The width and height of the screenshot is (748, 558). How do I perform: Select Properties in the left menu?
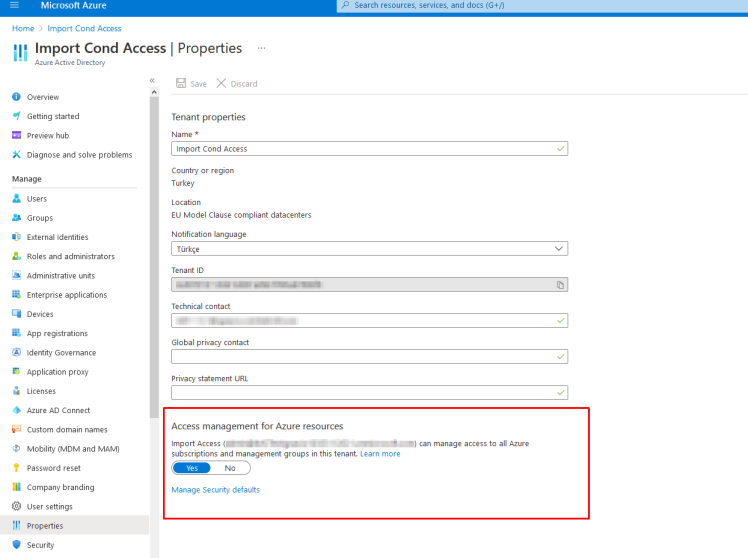coord(74,525)
